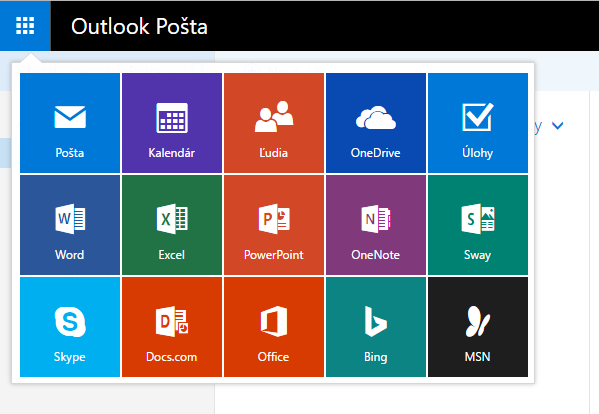Open the Úlohy tasks tile
The height and width of the screenshot is (414, 599).
click(478, 123)
